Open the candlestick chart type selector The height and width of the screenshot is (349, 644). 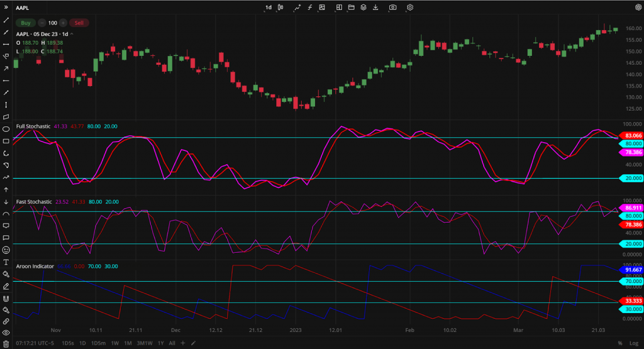pos(280,8)
